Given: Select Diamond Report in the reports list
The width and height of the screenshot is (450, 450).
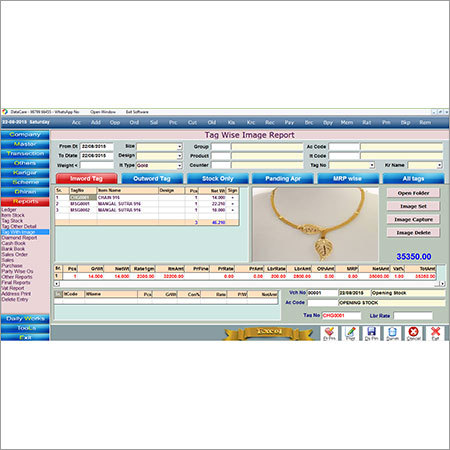Looking at the screenshot, I should (x=19, y=238).
